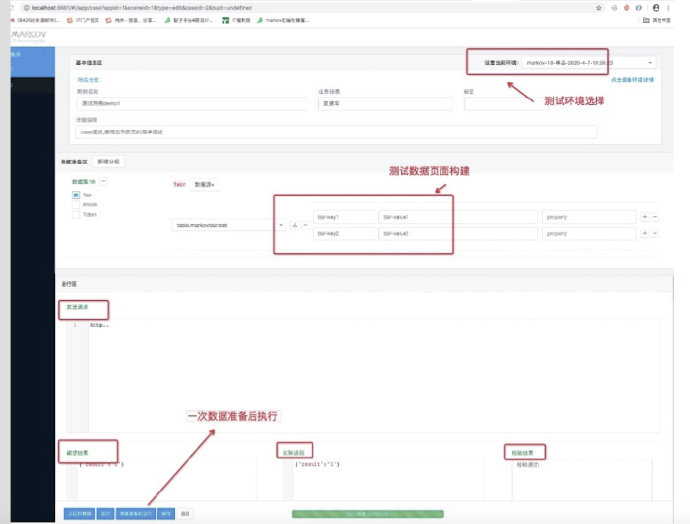Open the browser profile avatar icon
The width and height of the screenshot is (690, 524).
[x=656, y=8]
